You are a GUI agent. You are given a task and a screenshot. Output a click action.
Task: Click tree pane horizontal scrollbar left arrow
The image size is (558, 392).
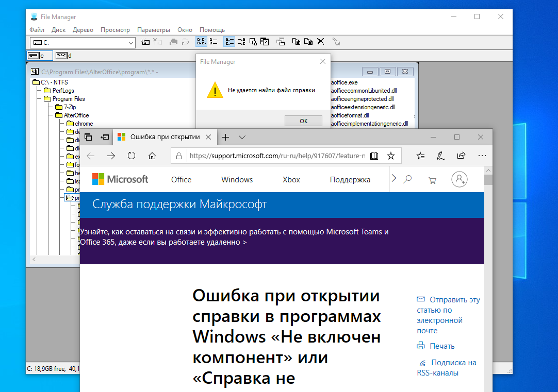[34, 260]
